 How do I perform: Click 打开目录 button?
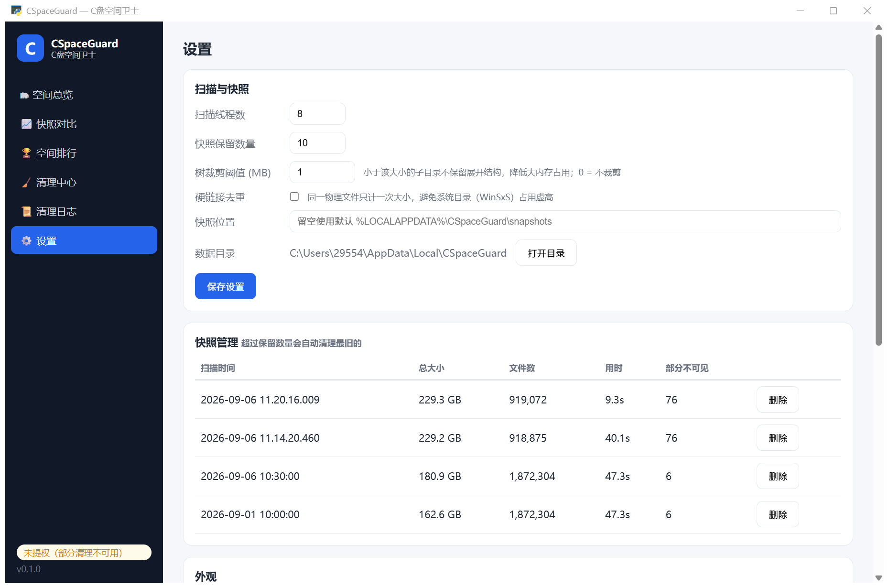coord(546,253)
